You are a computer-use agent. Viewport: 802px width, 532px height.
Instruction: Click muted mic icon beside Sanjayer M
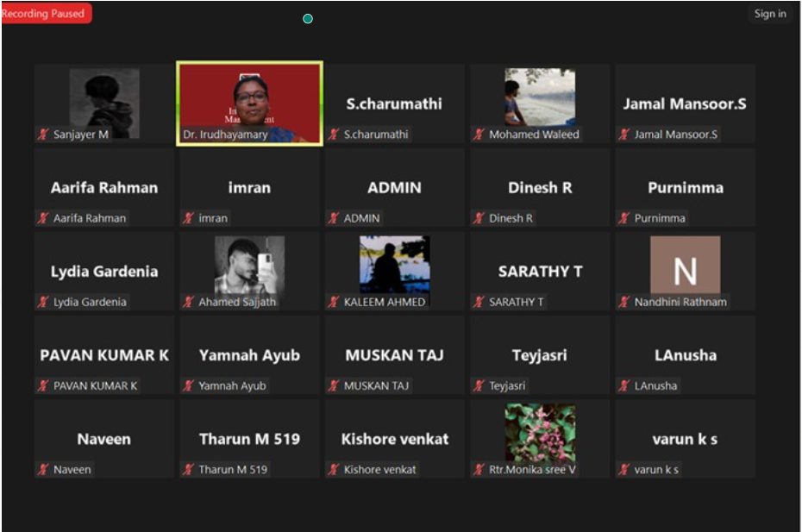[43, 135]
